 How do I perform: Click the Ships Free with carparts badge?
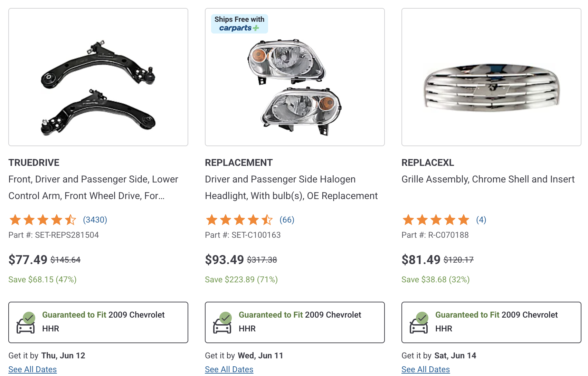tap(239, 23)
